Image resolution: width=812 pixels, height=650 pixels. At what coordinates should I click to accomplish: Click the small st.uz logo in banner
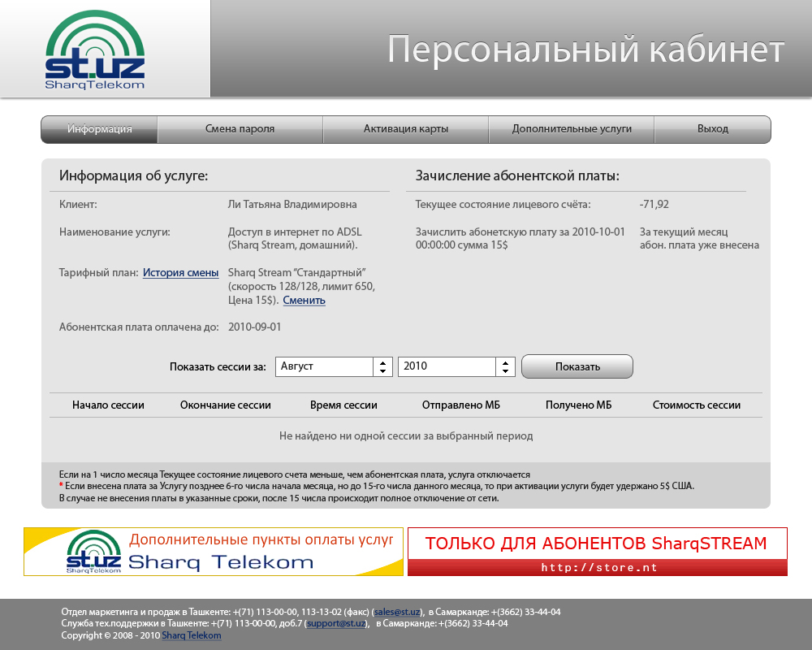[93, 552]
